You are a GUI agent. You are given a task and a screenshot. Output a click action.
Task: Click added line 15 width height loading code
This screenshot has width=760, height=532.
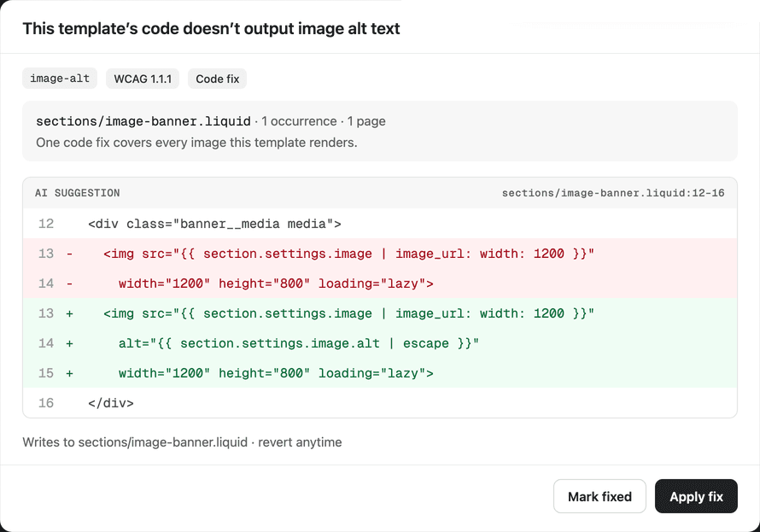click(x=276, y=373)
